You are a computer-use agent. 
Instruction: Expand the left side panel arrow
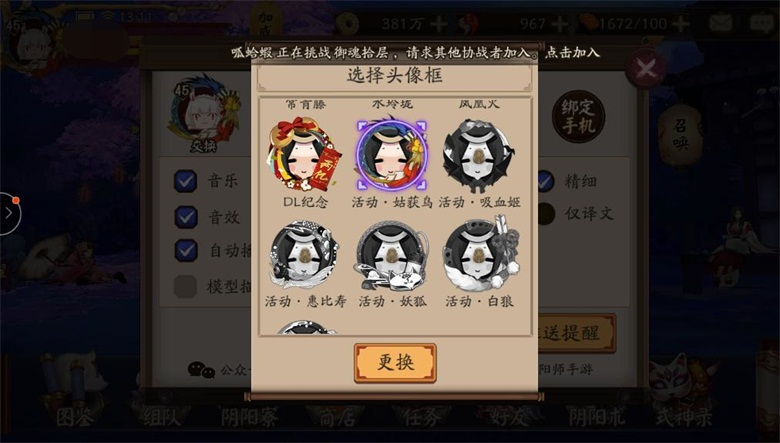10,213
